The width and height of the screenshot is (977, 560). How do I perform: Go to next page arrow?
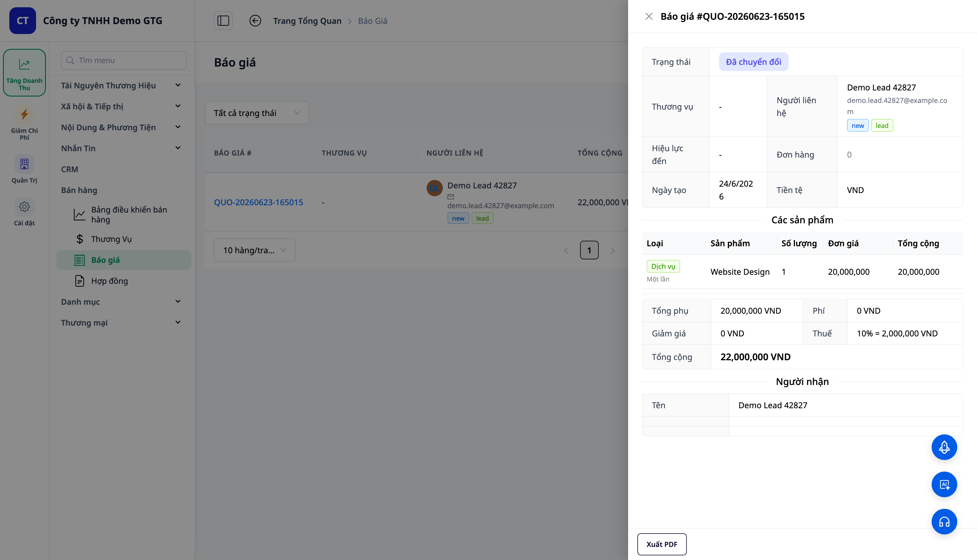pos(613,251)
